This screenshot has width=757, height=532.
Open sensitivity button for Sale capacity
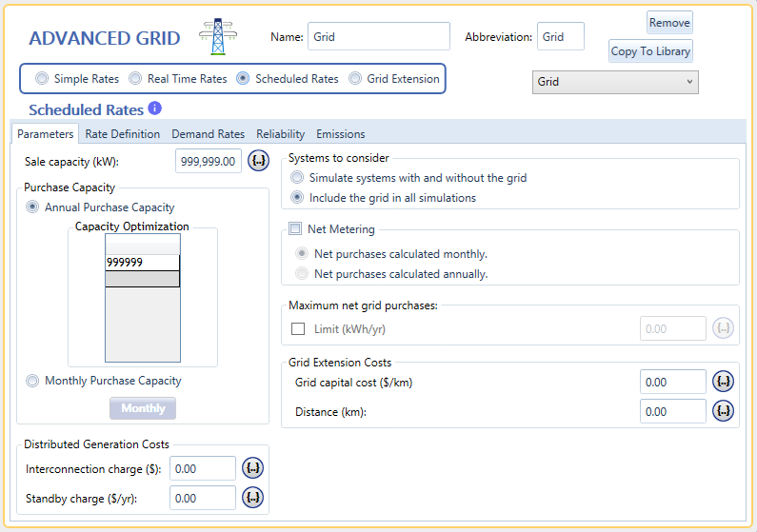click(x=258, y=161)
